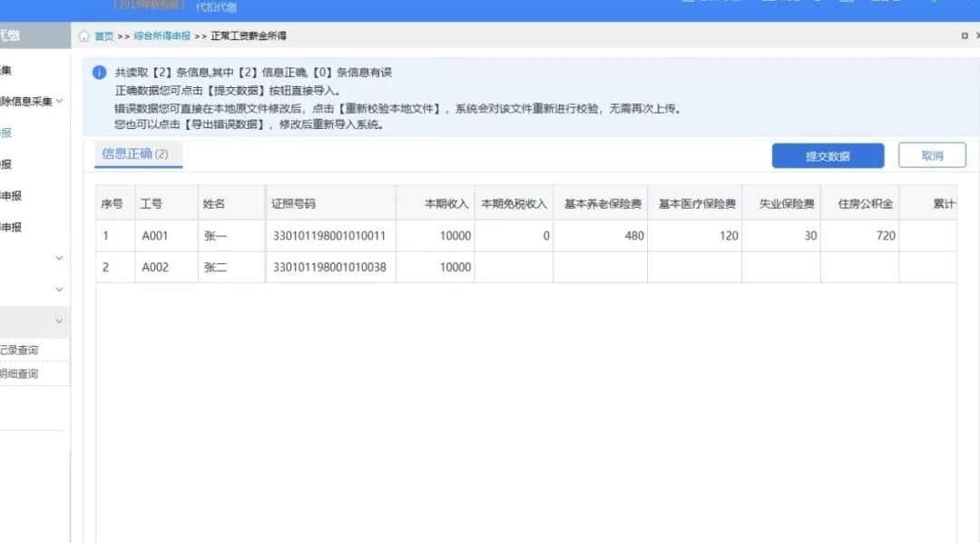Screen dimensions: 980x543
Task: Select the 信息正确 (2) tab
Action: (x=134, y=154)
